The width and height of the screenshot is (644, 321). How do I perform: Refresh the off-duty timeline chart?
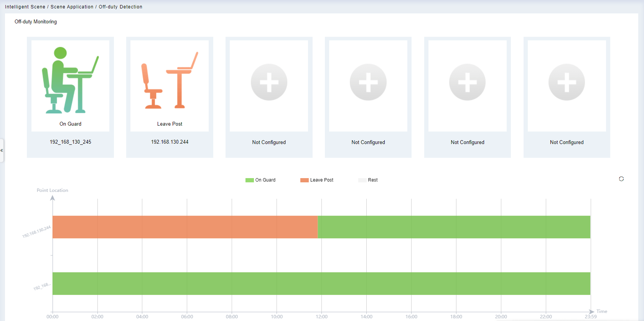(621, 179)
